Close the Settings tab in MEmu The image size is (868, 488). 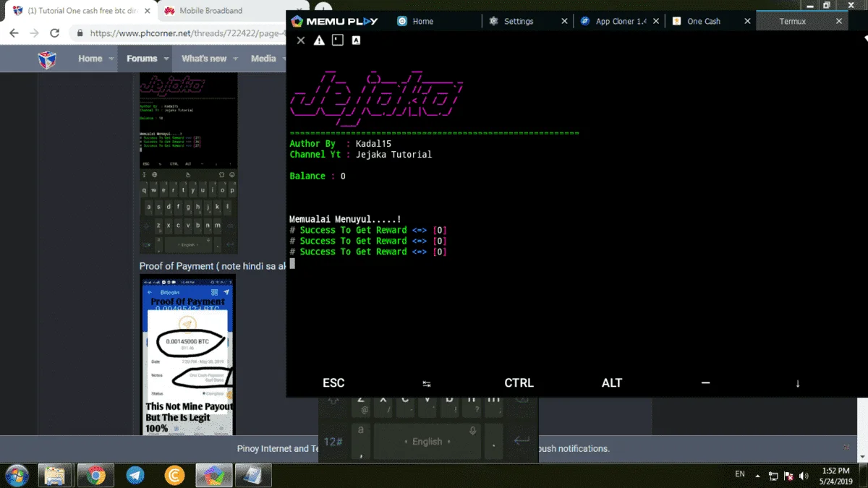(x=565, y=22)
